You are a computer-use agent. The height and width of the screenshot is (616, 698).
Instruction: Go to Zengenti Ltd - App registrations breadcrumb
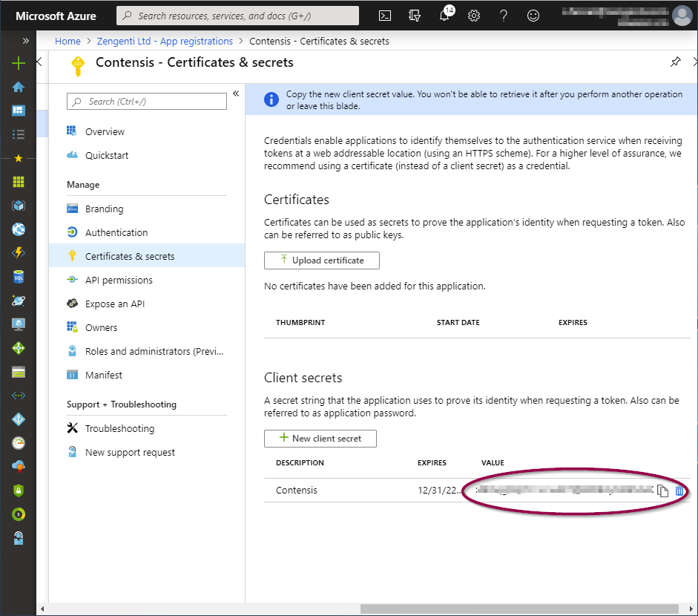pyautogui.click(x=165, y=42)
